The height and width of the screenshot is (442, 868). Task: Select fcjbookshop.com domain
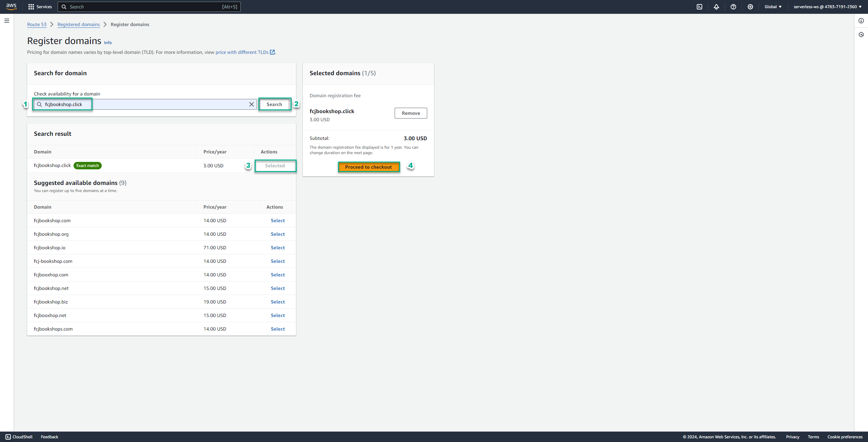pyautogui.click(x=278, y=220)
